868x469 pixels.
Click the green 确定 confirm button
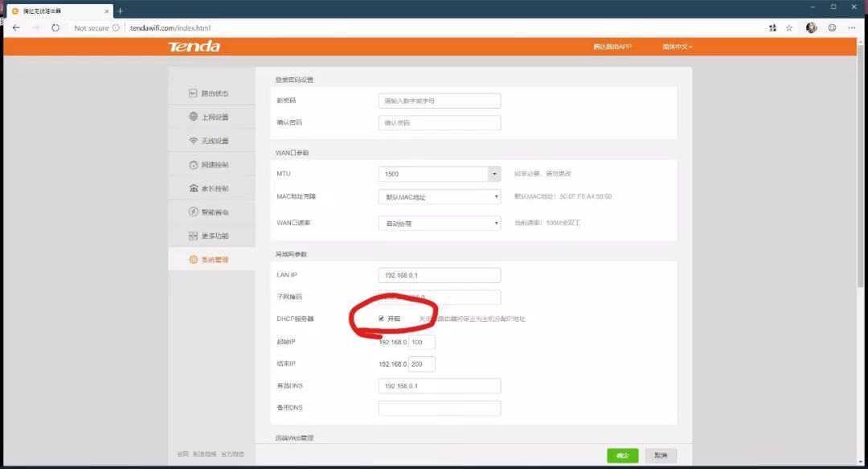(623, 455)
